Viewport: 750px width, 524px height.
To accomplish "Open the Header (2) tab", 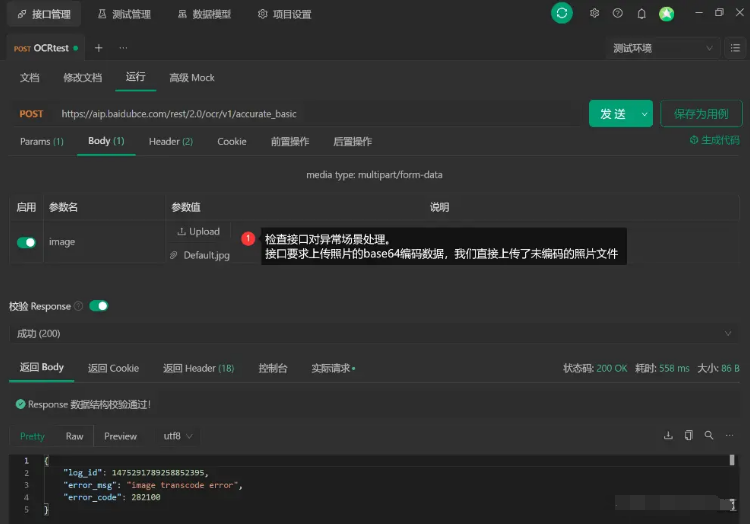I will pos(171,142).
